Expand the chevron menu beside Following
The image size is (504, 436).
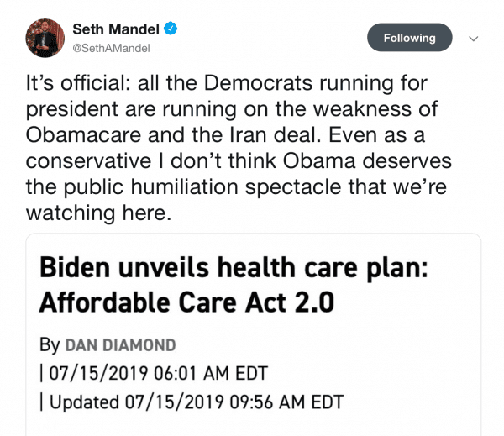tap(473, 39)
